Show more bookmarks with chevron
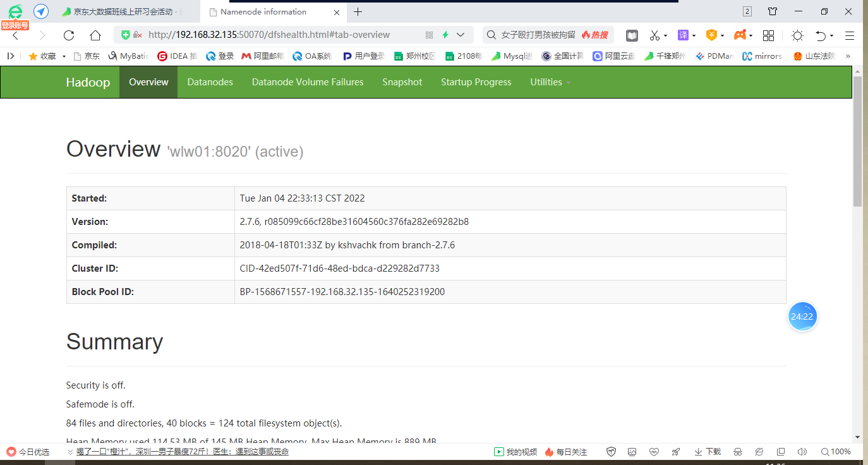The width and height of the screenshot is (868, 465). point(848,56)
